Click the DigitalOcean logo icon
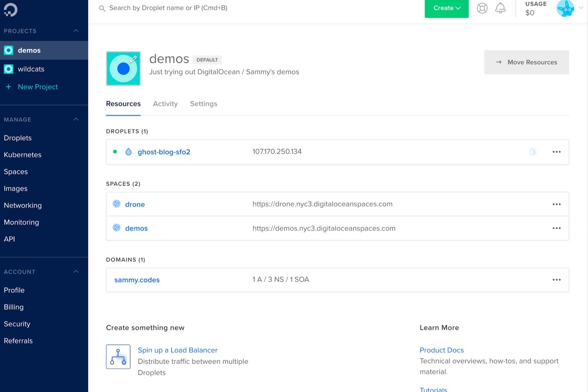Viewport: 588px width, 392px height. 11,9
